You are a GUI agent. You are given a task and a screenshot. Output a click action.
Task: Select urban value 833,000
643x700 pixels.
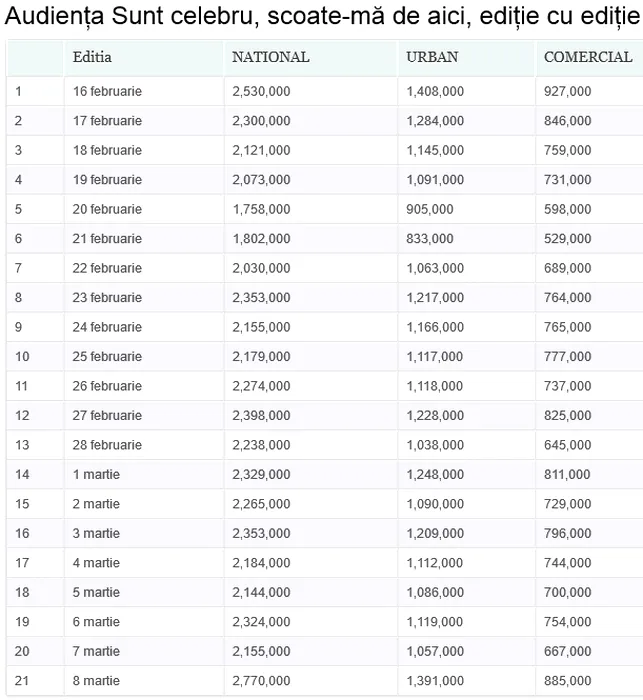(429, 239)
